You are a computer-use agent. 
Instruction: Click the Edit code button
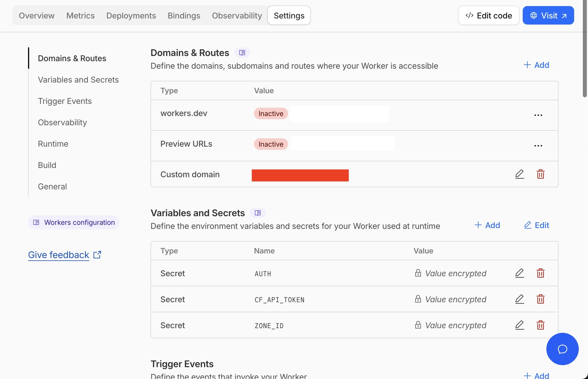point(489,16)
